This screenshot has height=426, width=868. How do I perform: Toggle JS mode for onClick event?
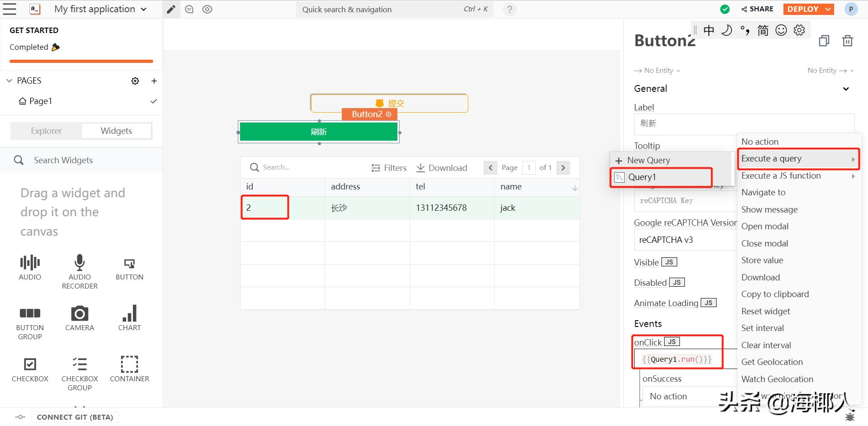click(x=672, y=342)
